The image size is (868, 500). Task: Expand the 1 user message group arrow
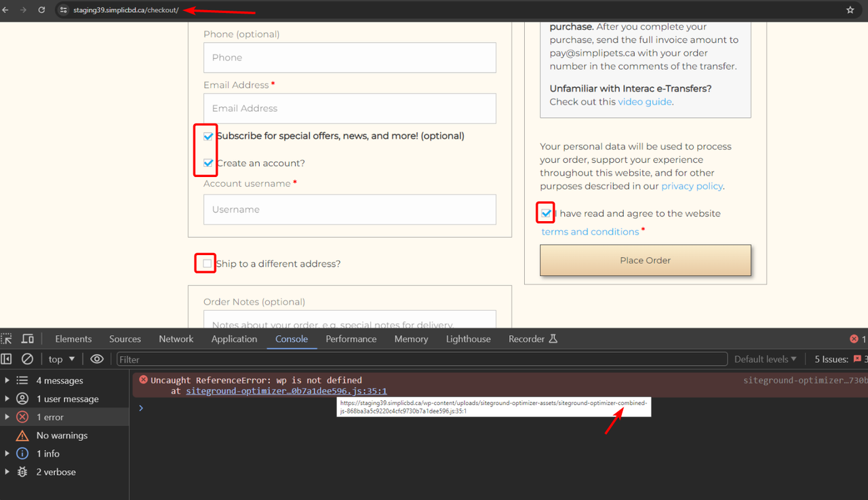(7, 399)
